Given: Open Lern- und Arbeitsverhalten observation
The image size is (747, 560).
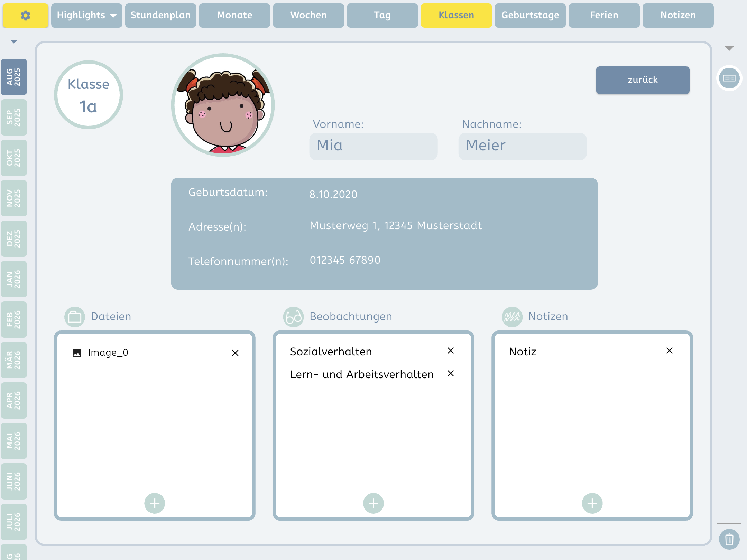Looking at the screenshot, I should pos(362,374).
